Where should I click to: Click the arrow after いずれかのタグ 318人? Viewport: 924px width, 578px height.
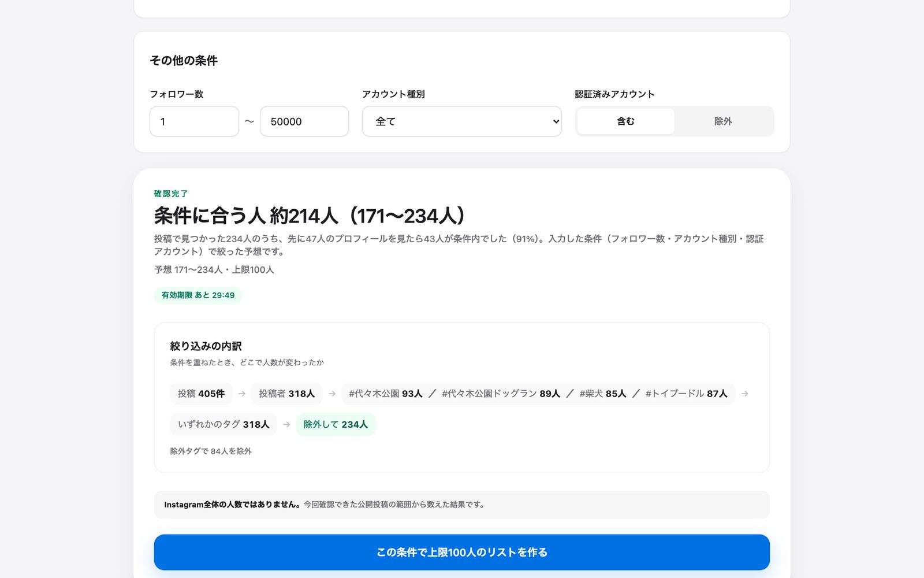[286, 424]
